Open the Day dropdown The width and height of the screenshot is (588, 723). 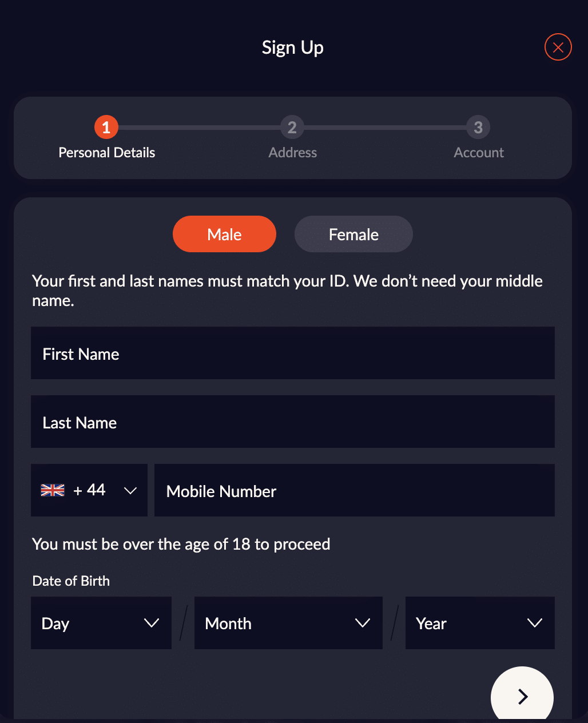tap(101, 623)
